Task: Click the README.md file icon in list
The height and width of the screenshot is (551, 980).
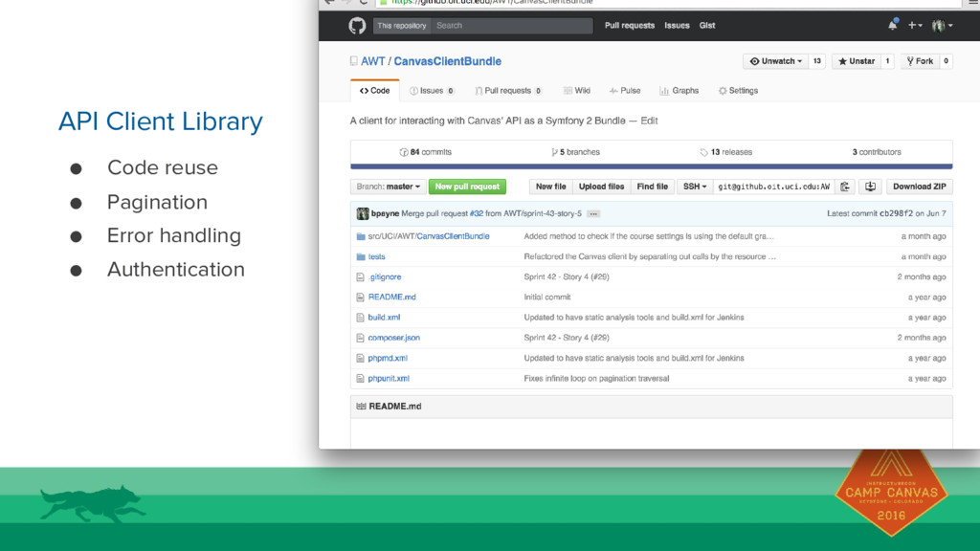Action: 360,298
